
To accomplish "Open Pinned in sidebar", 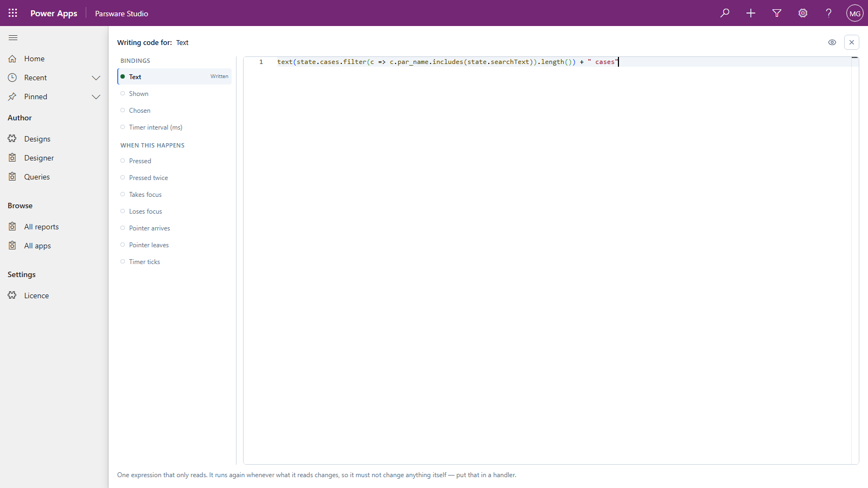I will (36, 97).
